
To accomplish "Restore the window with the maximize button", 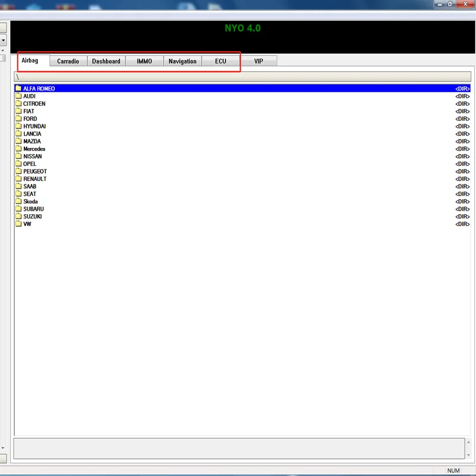I will pyautogui.click(x=450, y=4).
